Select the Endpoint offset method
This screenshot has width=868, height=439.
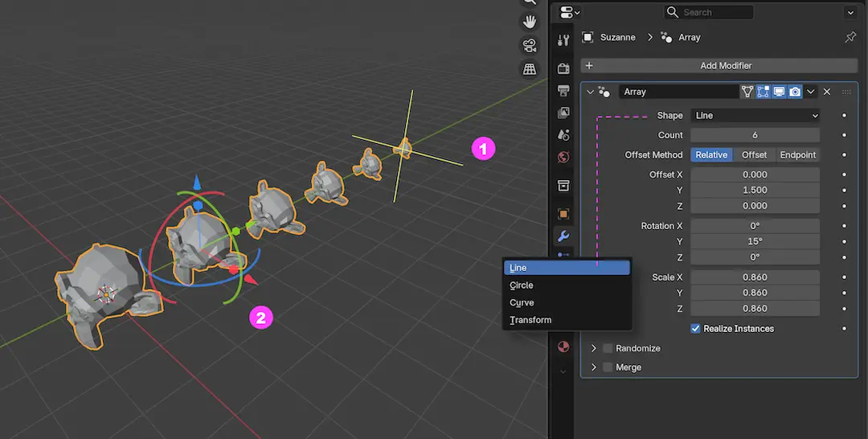pos(797,155)
